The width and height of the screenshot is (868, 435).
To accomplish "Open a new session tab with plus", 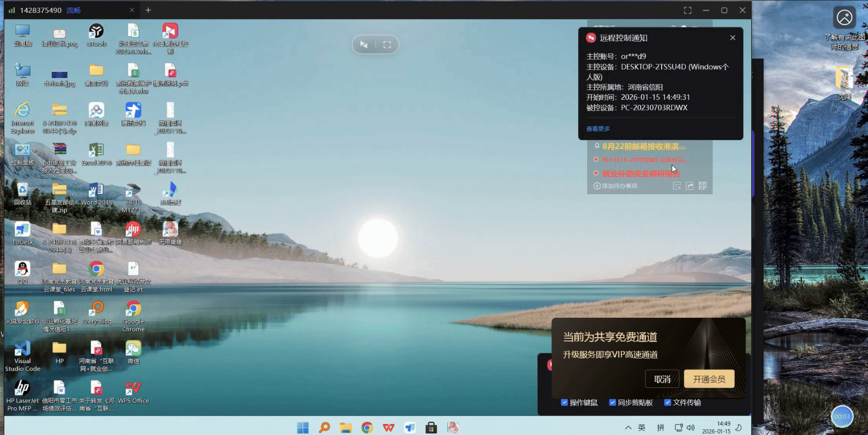I will click(148, 10).
